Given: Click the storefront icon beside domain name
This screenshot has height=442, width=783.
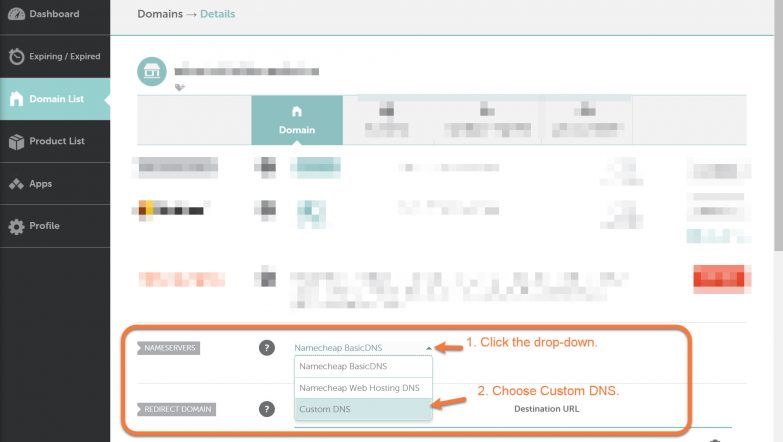Looking at the screenshot, I should click(152, 71).
